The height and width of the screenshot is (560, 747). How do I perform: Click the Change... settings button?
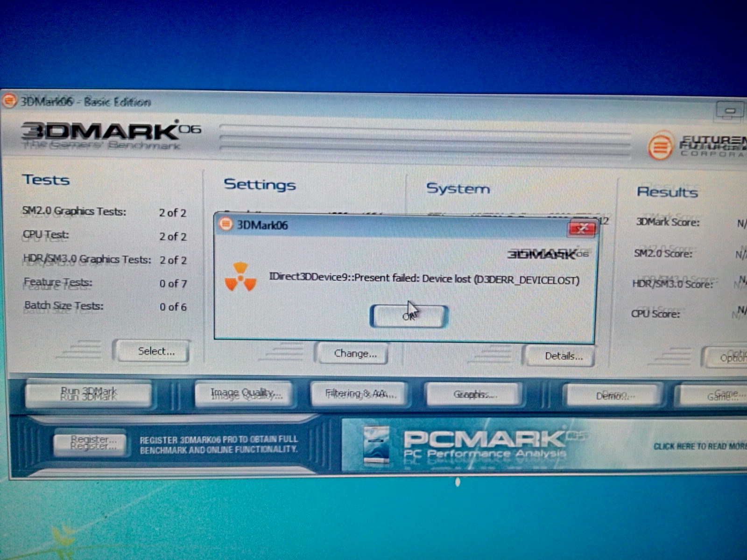tap(353, 353)
